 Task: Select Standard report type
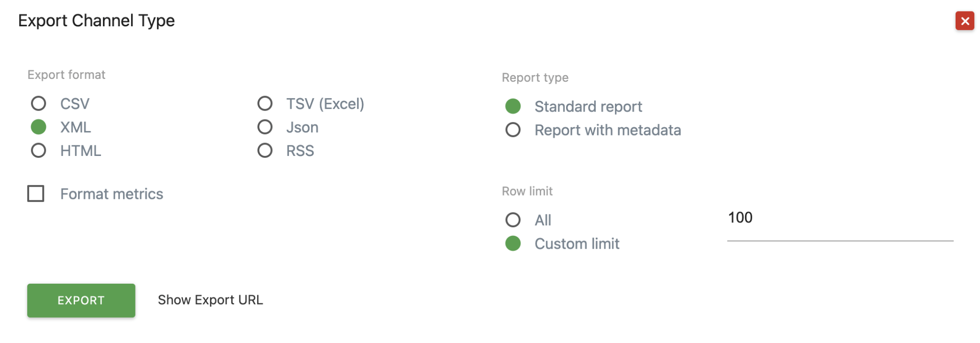point(513,106)
